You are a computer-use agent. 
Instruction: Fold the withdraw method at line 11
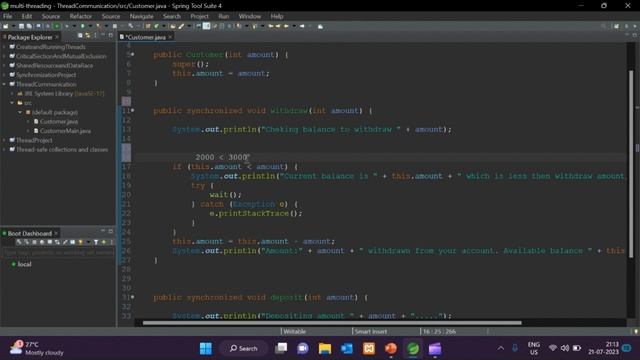[x=133, y=110]
